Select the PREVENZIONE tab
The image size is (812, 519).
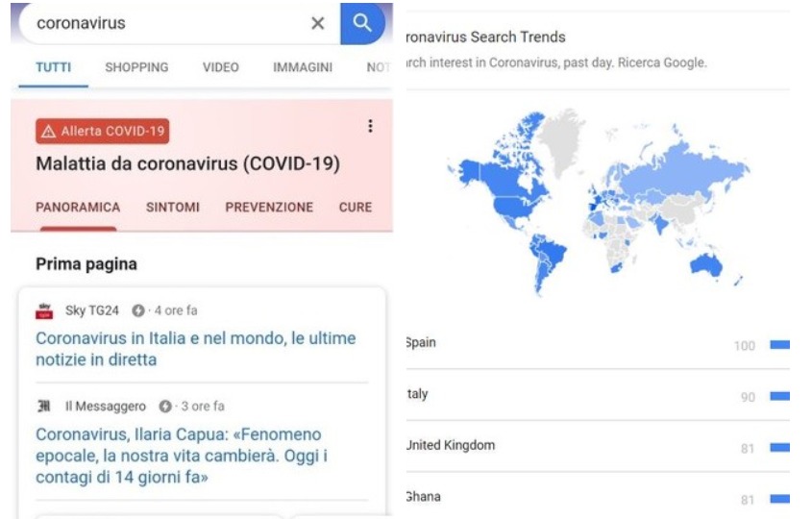[269, 208]
